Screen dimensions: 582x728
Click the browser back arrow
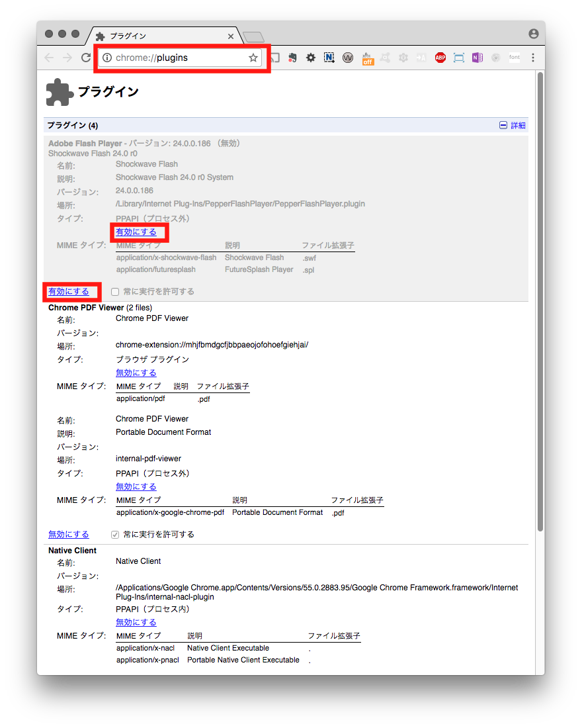tap(49, 58)
